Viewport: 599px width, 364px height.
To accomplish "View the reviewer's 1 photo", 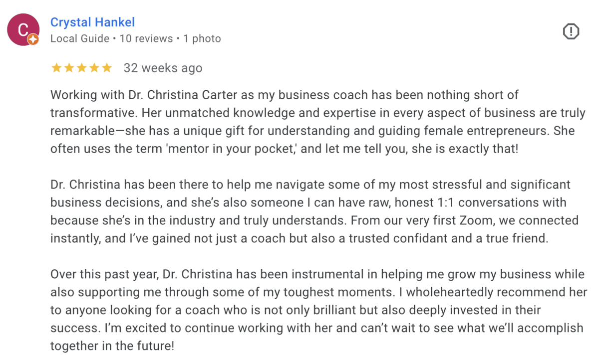I will tap(202, 38).
